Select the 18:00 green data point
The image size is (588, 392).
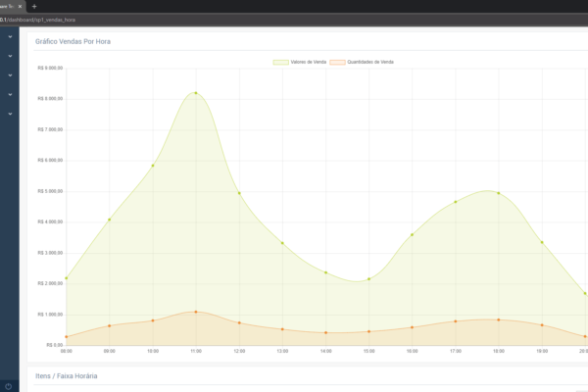pyautogui.click(x=499, y=193)
